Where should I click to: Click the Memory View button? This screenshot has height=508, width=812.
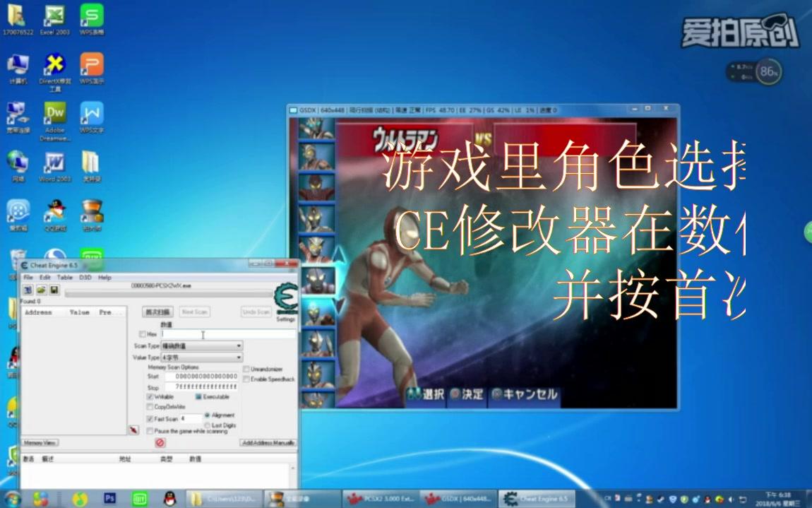click(40, 443)
